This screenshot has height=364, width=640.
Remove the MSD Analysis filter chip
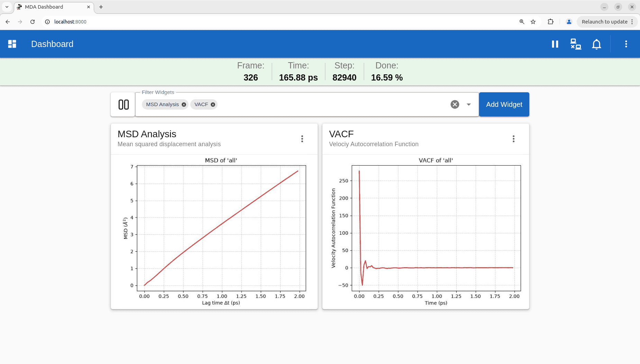(184, 104)
